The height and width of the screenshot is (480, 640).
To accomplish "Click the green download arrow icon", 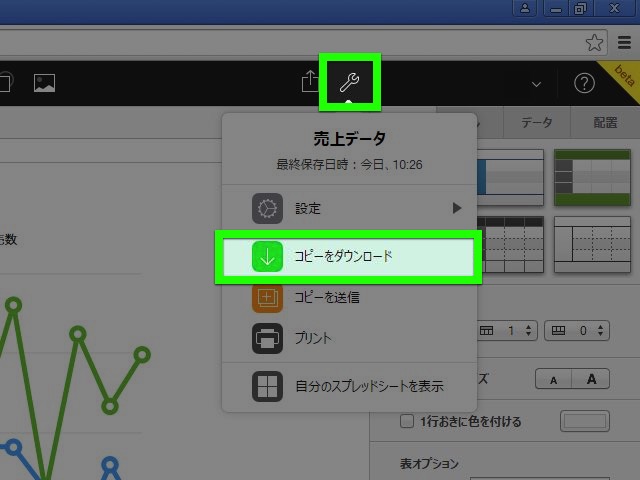I will pyautogui.click(x=267, y=256).
